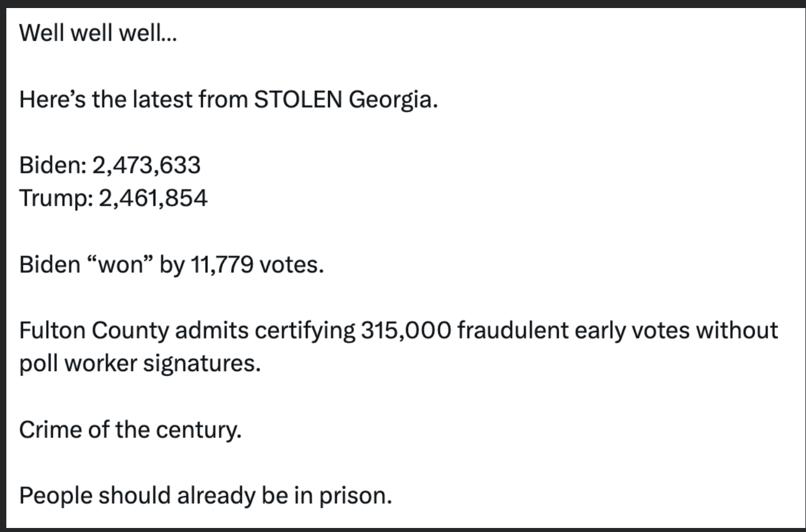Click the "Trump:" label before vote count
806x532 pixels.
click(x=56, y=199)
